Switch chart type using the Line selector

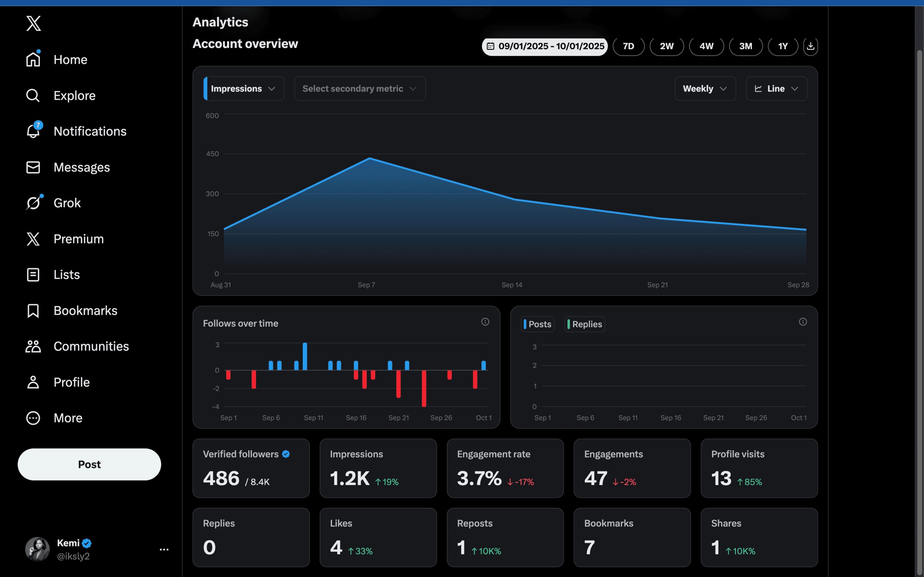pyautogui.click(x=776, y=88)
